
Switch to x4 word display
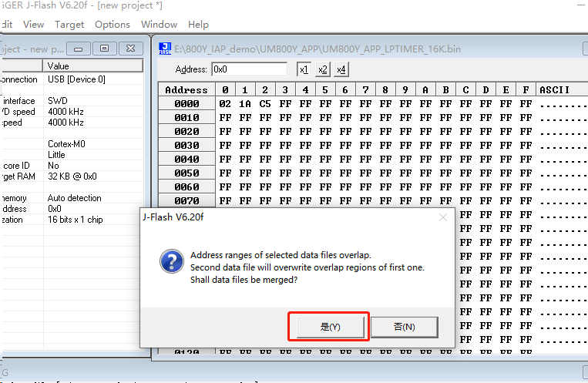341,69
